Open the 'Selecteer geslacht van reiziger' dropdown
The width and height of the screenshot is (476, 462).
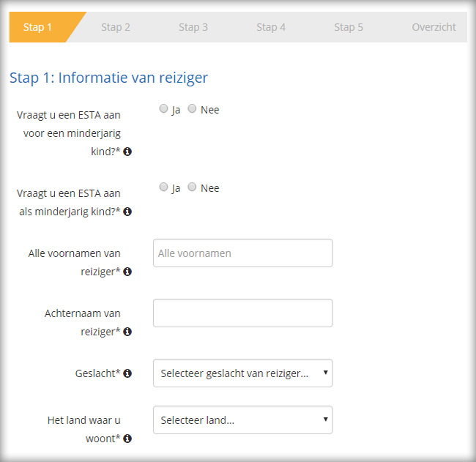[x=242, y=373]
